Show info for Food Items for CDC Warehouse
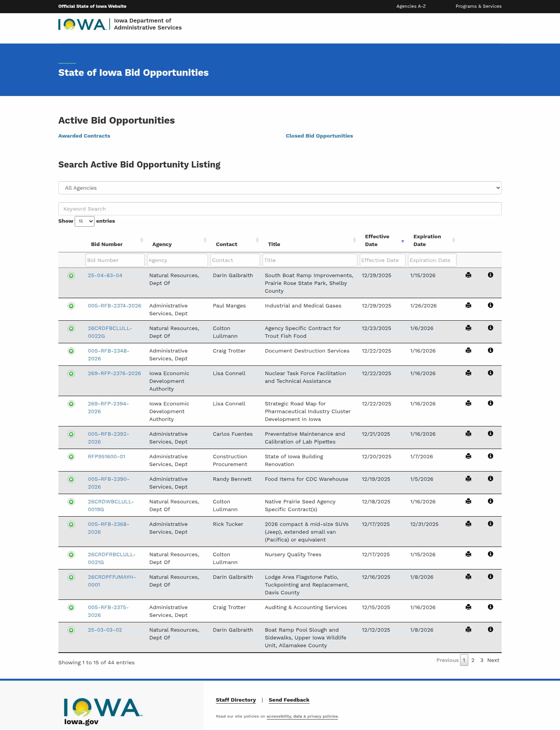 coord(490,479)
